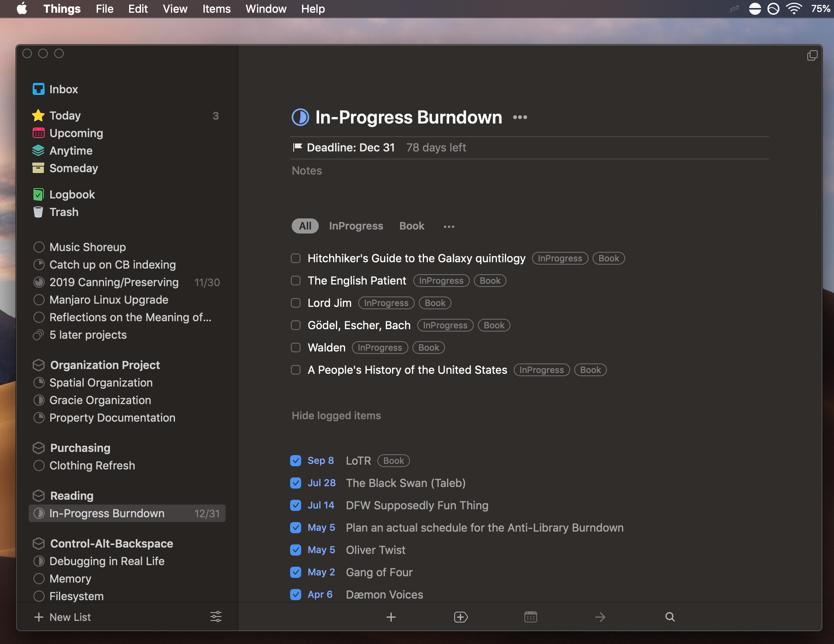Select the Catch up on CB indexing project
The width and height of the screenshot is (834, 644).
pyautogui.click(x=127, y=265)
